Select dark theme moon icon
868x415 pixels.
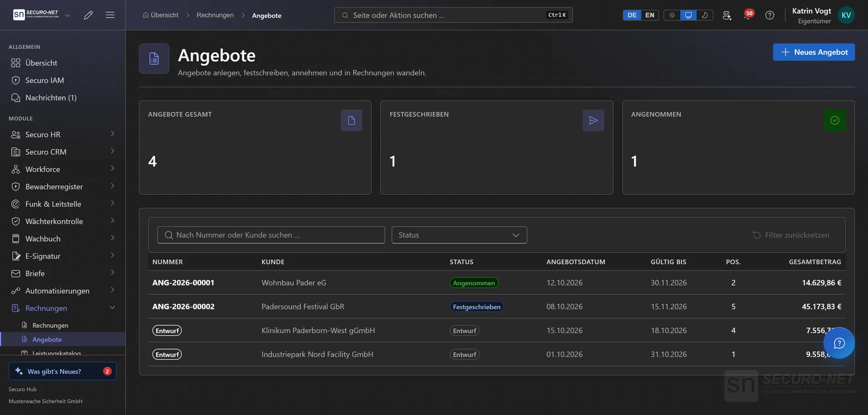click(705, 15)
